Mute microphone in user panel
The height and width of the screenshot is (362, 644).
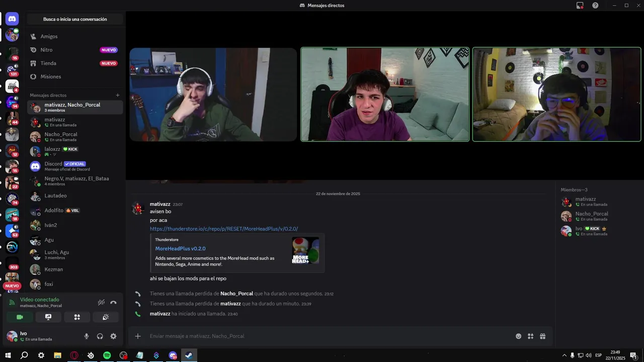tap(87, 336)
